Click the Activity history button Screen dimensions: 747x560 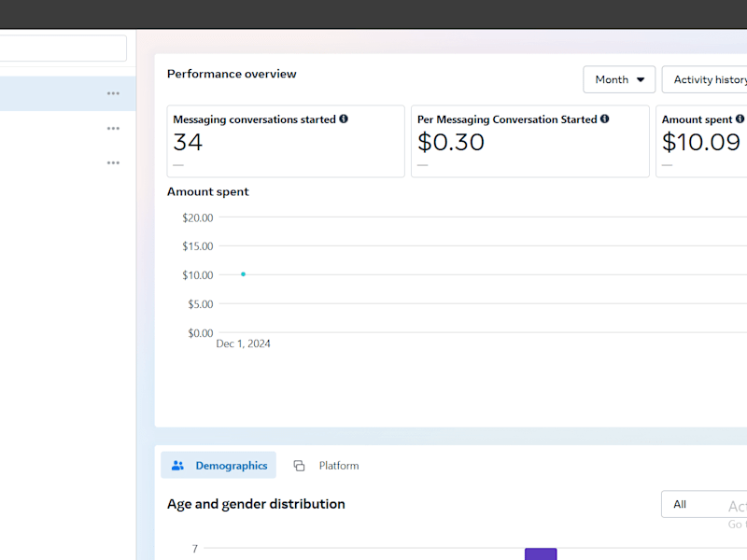(705, 79)
